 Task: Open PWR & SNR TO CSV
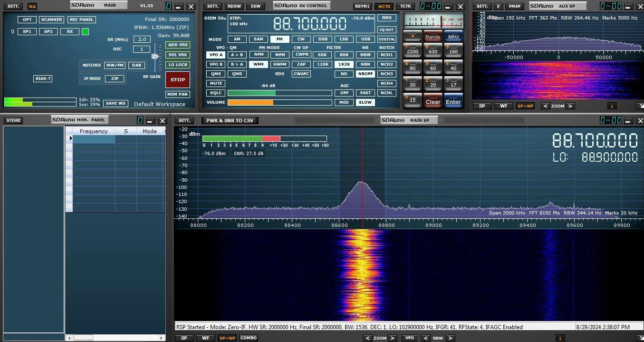point(230,120)
